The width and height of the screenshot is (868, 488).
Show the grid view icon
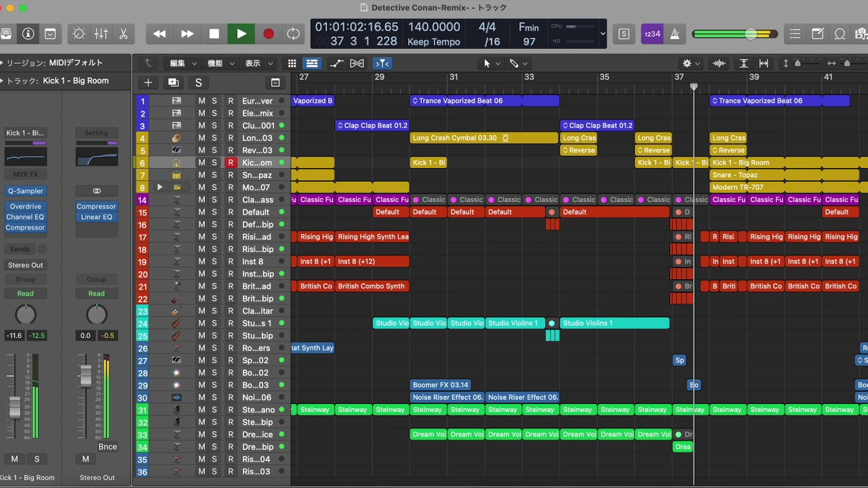[292, 63]
